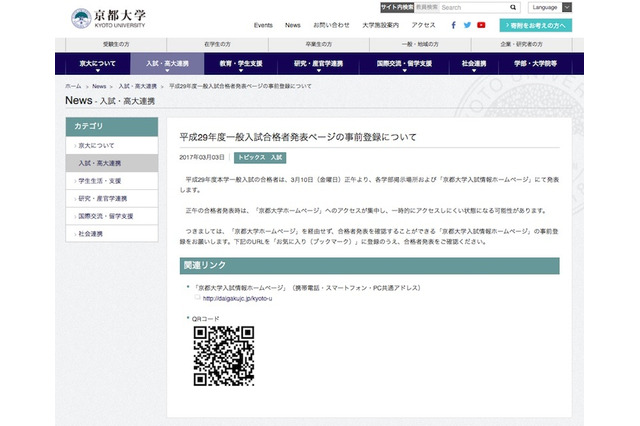Image resolution: width=640 pixels, height=426 pixels.
Task: Click the QR code image
Action: 224,356
